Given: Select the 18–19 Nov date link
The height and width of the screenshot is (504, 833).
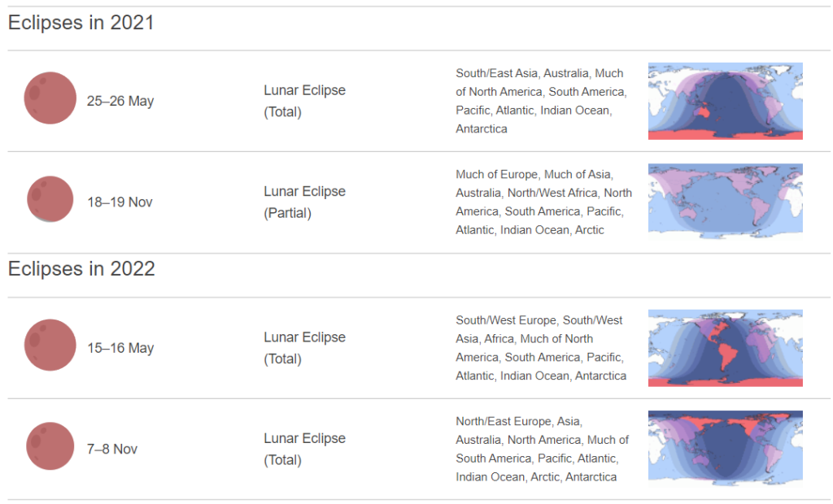Looking at the screenshot, I should pyautogui.click(x=120, y=202).
